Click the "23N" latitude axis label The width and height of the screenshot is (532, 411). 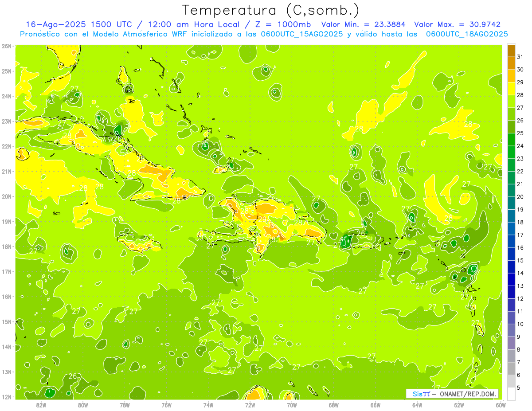tap(6, 121)
